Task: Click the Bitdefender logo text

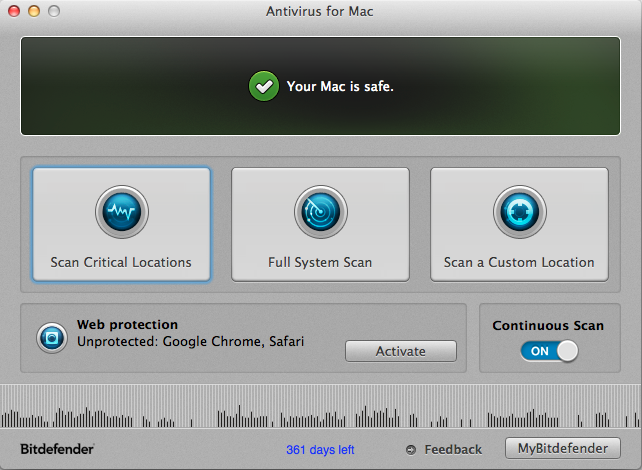Action: (x=57, y=449)
